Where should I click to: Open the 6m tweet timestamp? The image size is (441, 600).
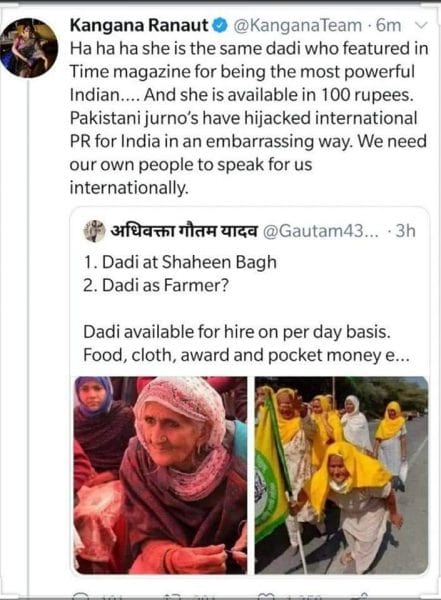click(x=388, y=26)
